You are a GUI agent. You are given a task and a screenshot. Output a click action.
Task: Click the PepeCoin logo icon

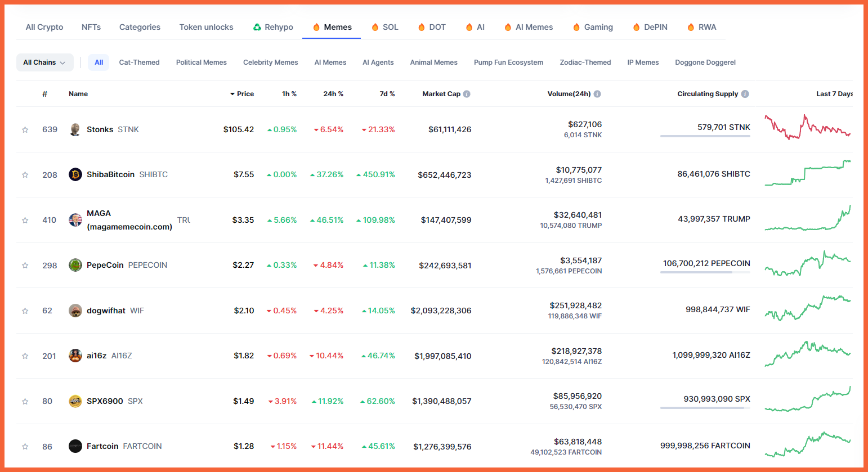(x=75, y=265)
